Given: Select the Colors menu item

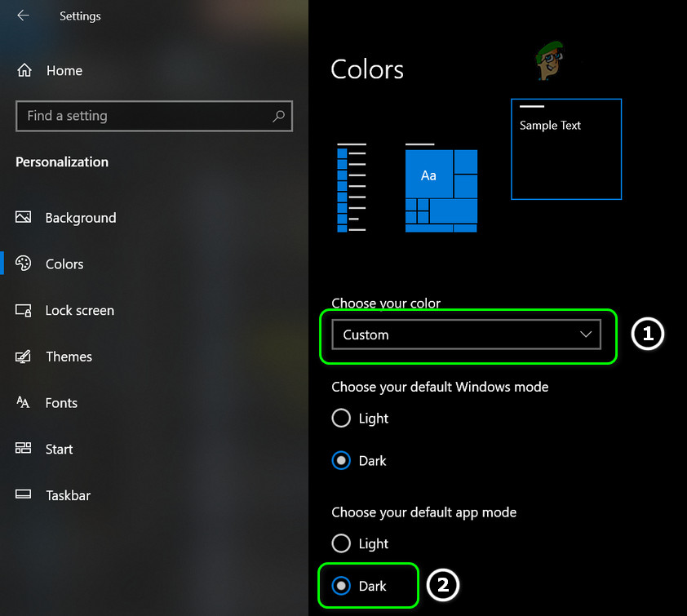Looking at the screenshot, I should click(64, 264).
